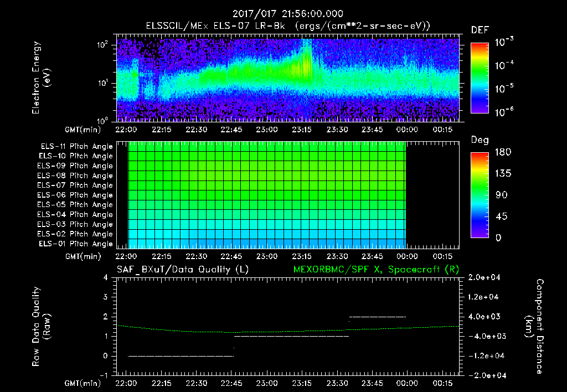Viewport: 567px width, 392px height.
Task: Click the 23:45 tick label under the bottom plot
Action: [x=372, y=383]
